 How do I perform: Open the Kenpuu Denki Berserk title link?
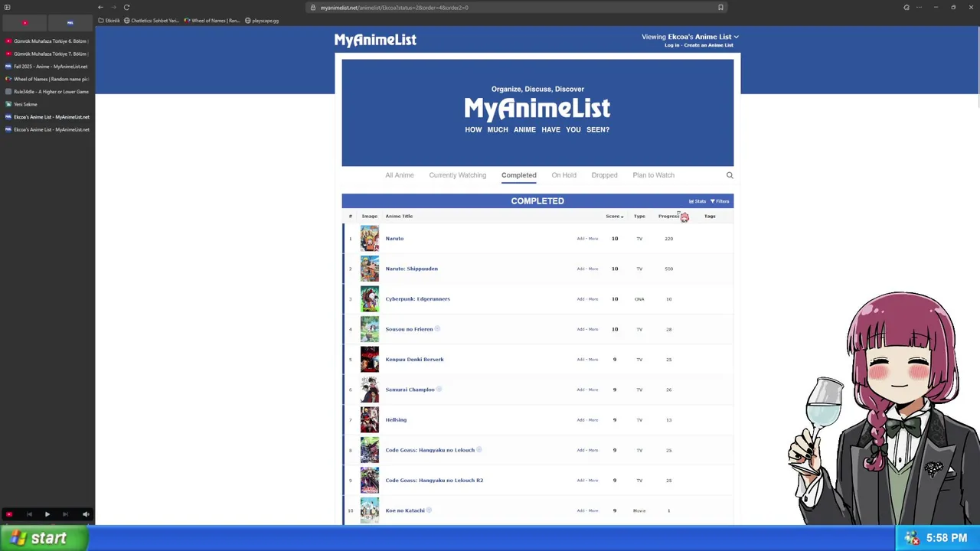pyautogui.click(x=414, y=360)
